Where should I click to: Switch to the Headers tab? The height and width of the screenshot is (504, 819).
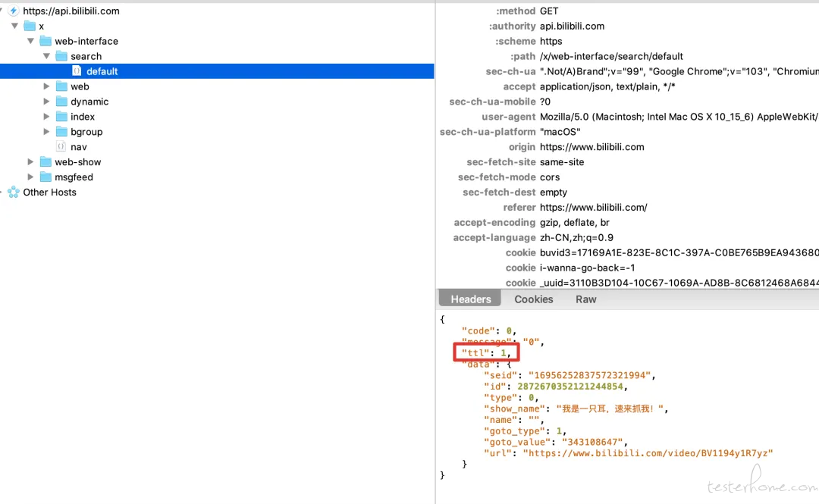coord(471,299)
